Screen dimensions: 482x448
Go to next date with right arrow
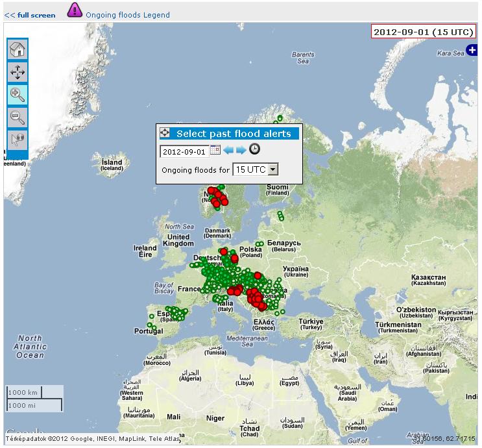point(241,150)
